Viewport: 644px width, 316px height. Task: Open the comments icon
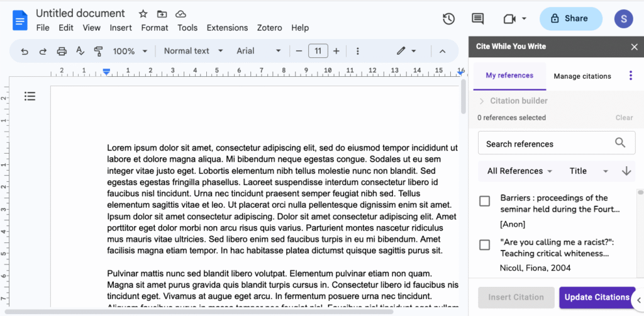coord(478,19)
